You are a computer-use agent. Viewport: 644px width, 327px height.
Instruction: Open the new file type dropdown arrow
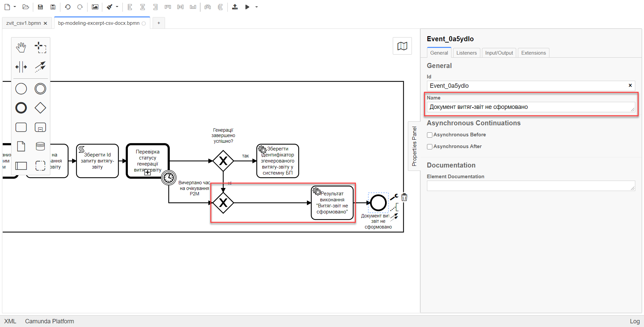[15, 7]
